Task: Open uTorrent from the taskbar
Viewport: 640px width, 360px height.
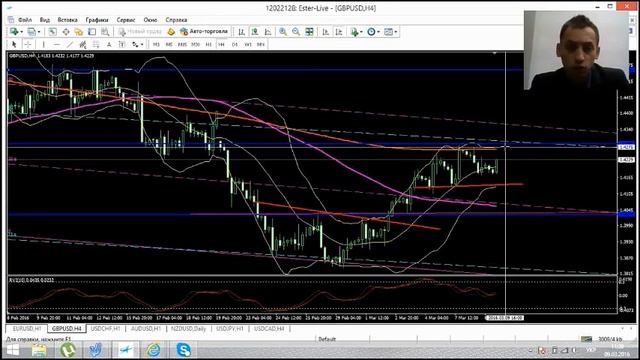Action: [x=68, y=350]
